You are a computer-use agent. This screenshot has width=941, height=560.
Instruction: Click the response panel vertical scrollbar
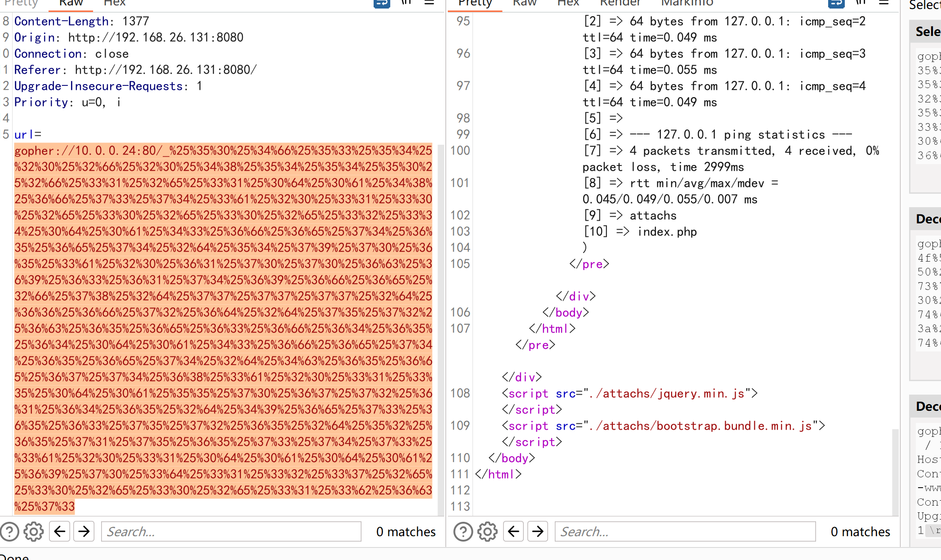[x=895, y=472]
